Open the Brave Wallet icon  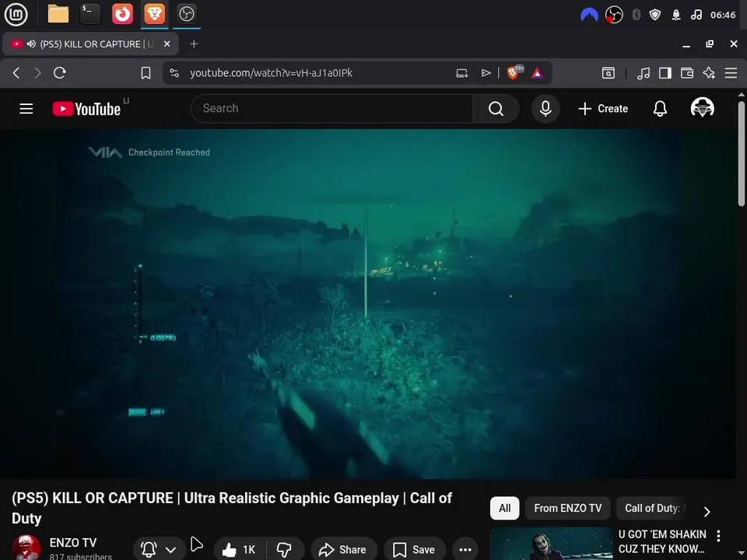687,73
